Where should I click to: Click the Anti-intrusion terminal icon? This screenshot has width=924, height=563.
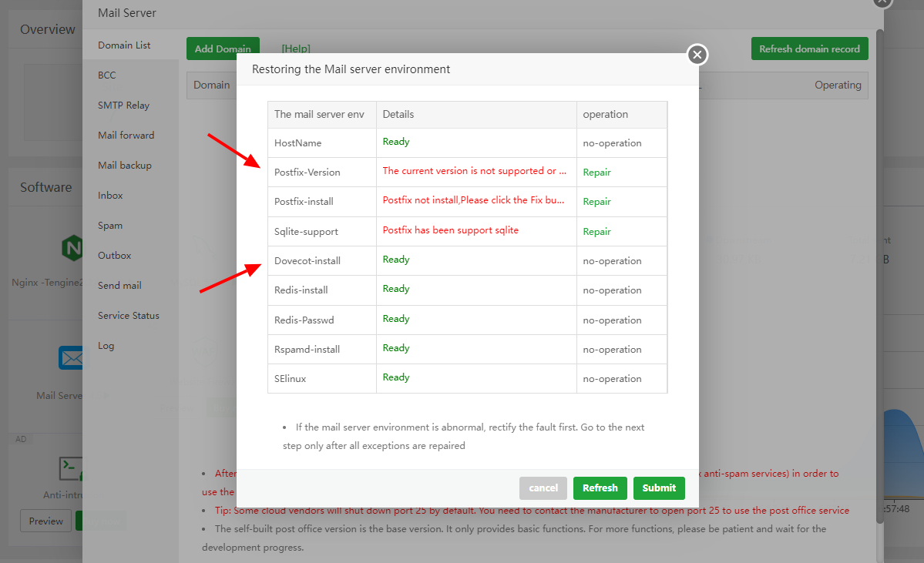(71, 467)
